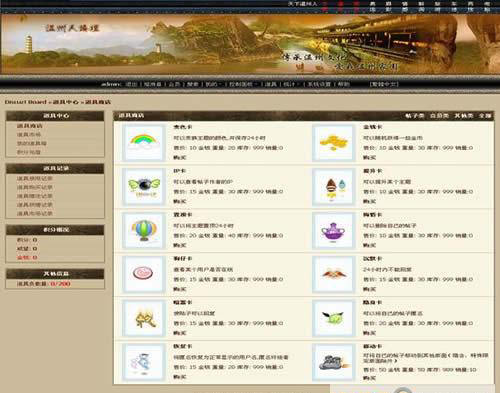Open the yellow firecracker card thumbnail
500x393 pixels.
(x=144, y=318)
